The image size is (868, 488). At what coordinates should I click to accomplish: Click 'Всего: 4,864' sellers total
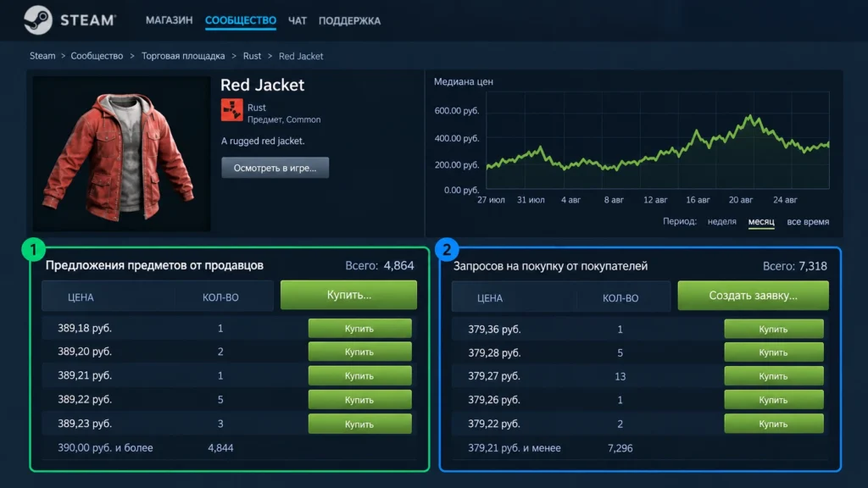(x=380, y=265)
